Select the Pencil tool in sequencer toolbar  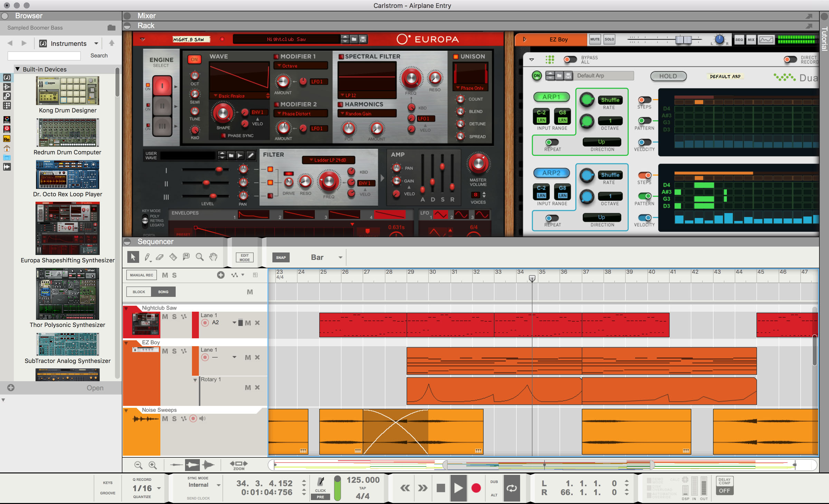click(x=147, y=257)
